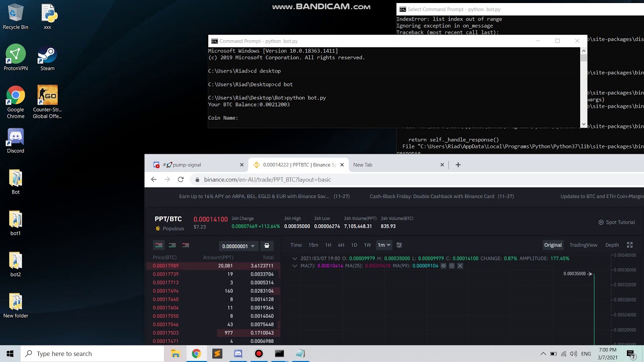This screenshot has width=644, height=362.
Task: Select sell order at price 0.00017989
Action: click(213, 266)
